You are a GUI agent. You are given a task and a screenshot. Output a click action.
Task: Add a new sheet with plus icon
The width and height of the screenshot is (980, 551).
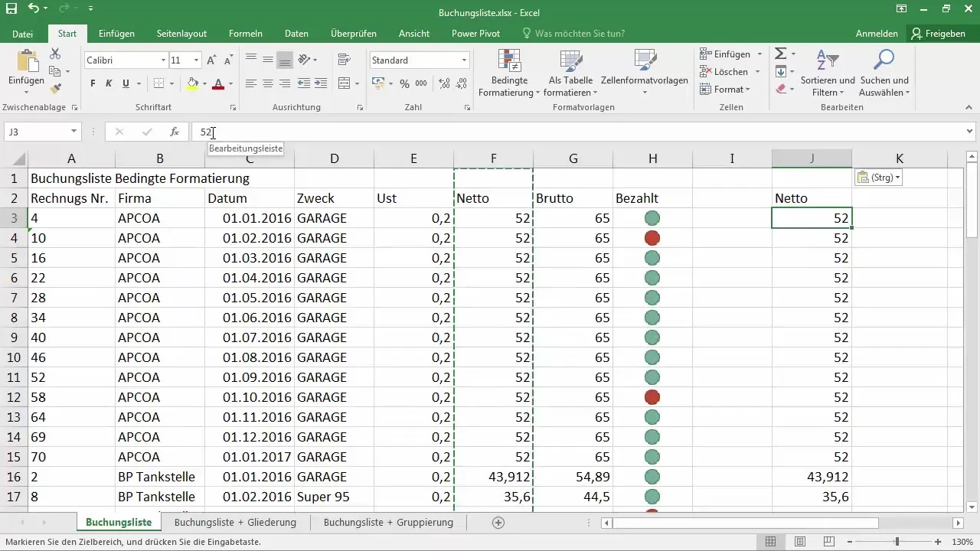[x=498, y=523]
